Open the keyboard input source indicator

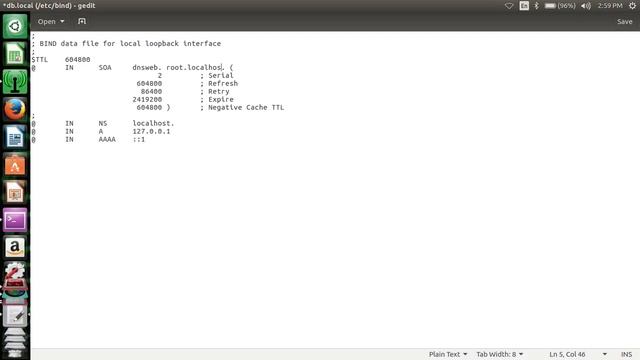[524, 6]
